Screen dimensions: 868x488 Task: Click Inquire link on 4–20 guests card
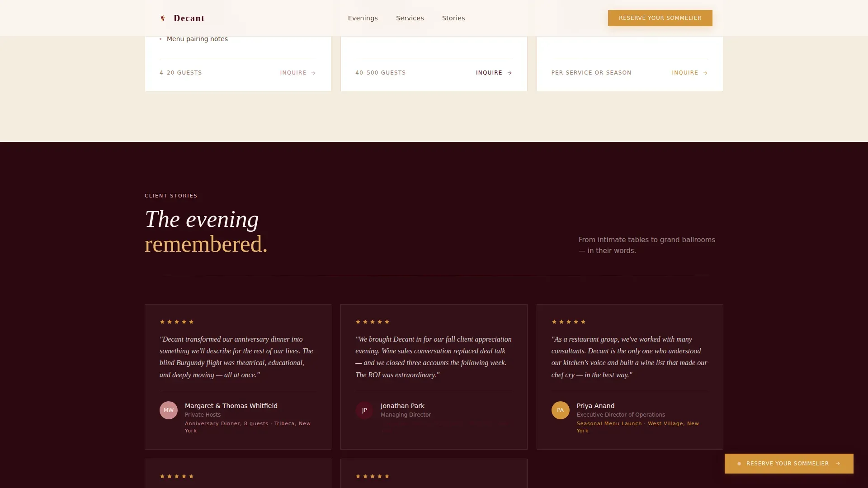coord(298,73)
